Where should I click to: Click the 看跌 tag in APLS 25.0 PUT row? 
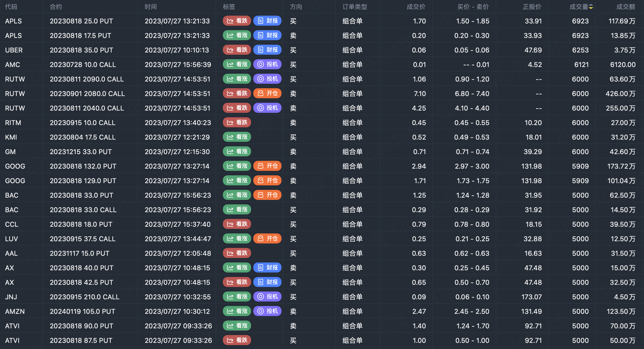pos(237,21)
